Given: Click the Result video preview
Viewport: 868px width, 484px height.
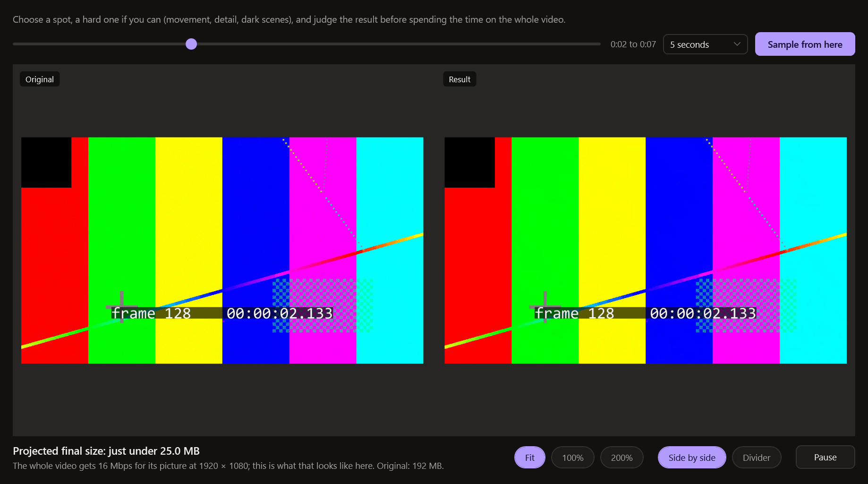Looking at the screenshot, I should tap(646, 251).
